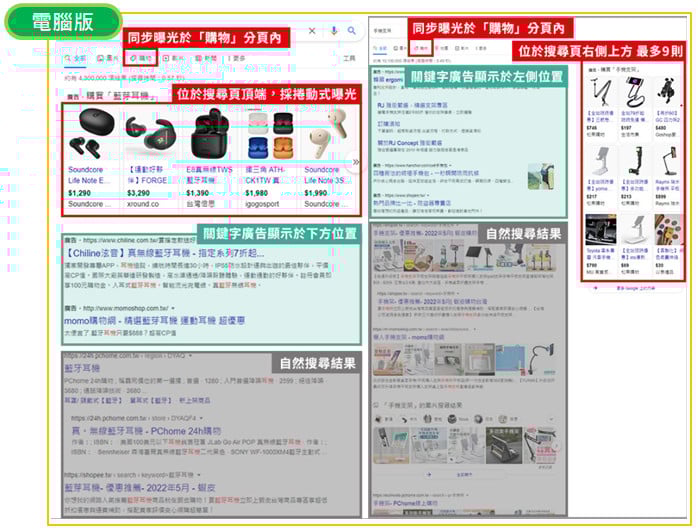Screen dimensions: 698x529
Task: Open 工具 search tools on the right
Action: [x=349, y=59]
